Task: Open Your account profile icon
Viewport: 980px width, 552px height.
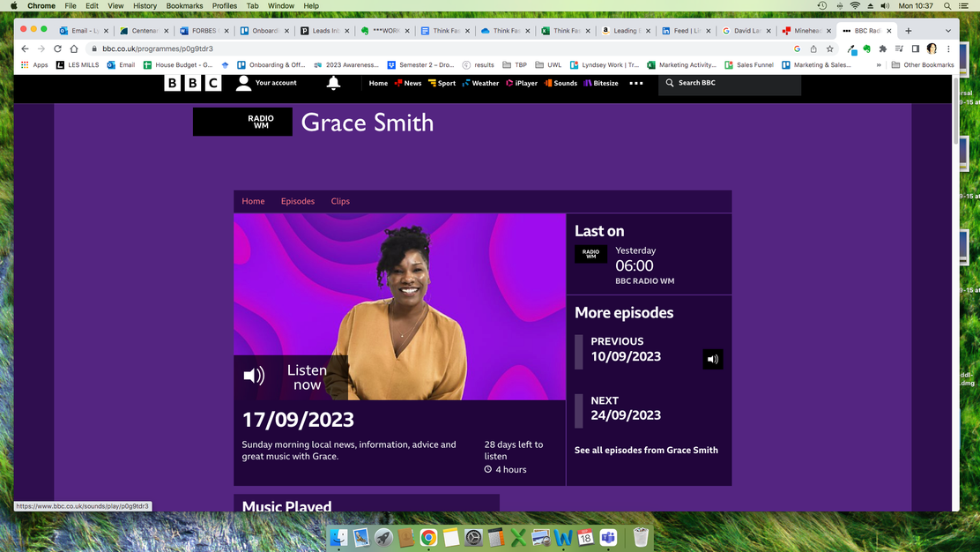Action: (x=244, y=83)
